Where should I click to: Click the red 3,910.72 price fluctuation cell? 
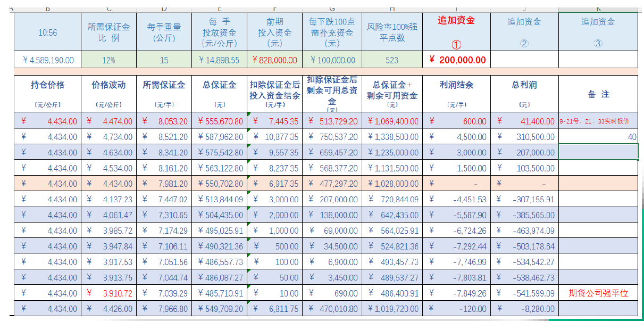(109, 293)
